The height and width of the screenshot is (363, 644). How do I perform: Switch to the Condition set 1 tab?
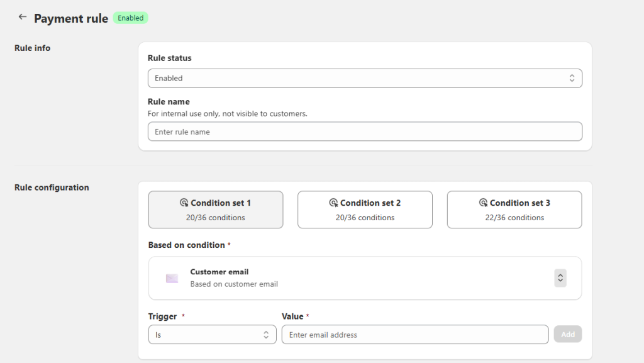click(x=216, y=209)
